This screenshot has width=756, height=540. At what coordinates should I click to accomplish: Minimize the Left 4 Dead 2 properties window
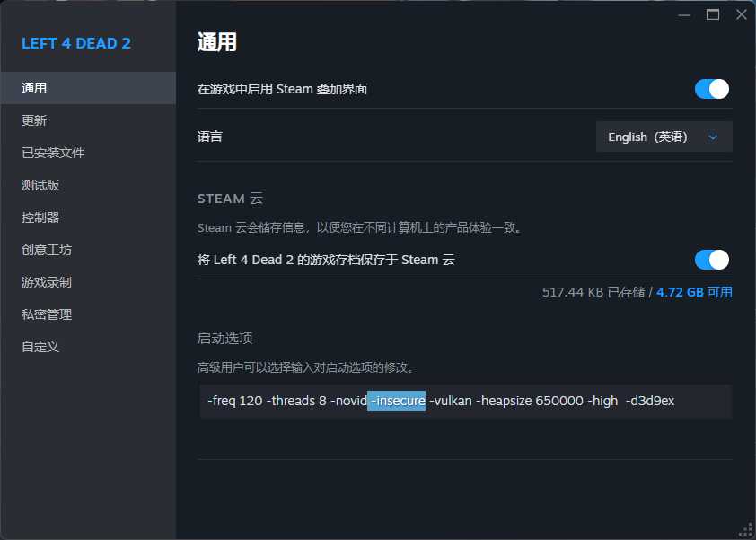[684, 14]
